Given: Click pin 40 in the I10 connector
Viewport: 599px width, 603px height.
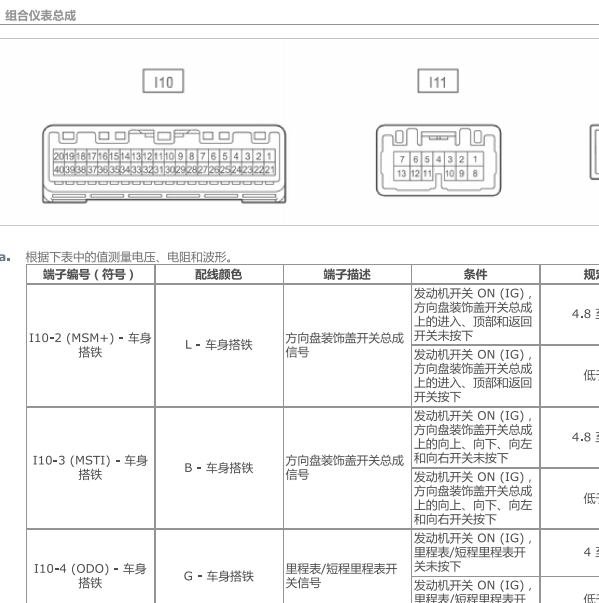Looking at the screenshot, I should (58, 170).
